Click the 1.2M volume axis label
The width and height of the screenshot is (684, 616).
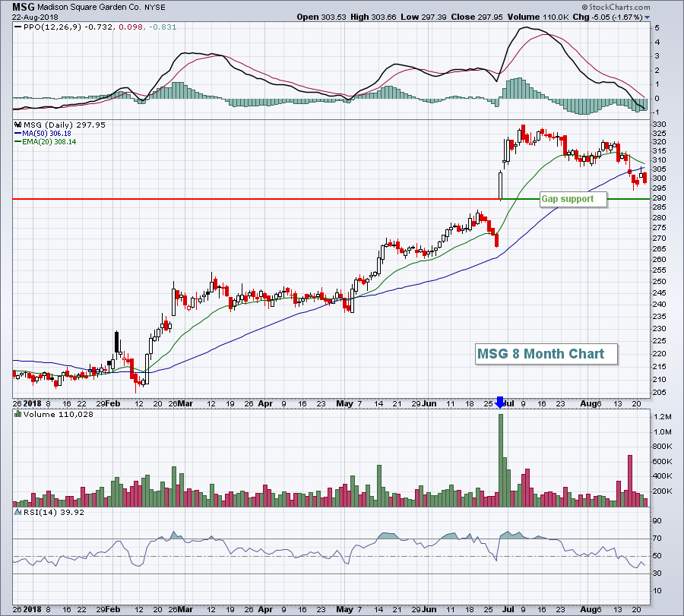pyautogui.click(x=662, y=417)
